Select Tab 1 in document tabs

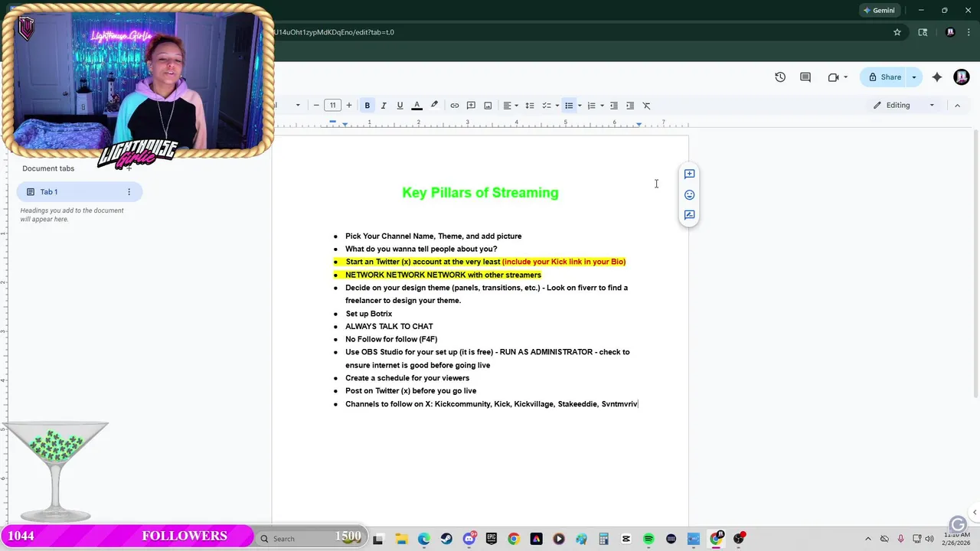click(80, 192)
